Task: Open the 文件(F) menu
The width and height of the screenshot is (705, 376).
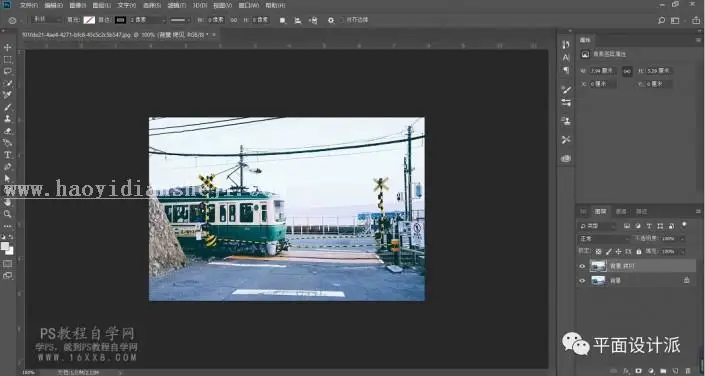Action: coord(29,5)
